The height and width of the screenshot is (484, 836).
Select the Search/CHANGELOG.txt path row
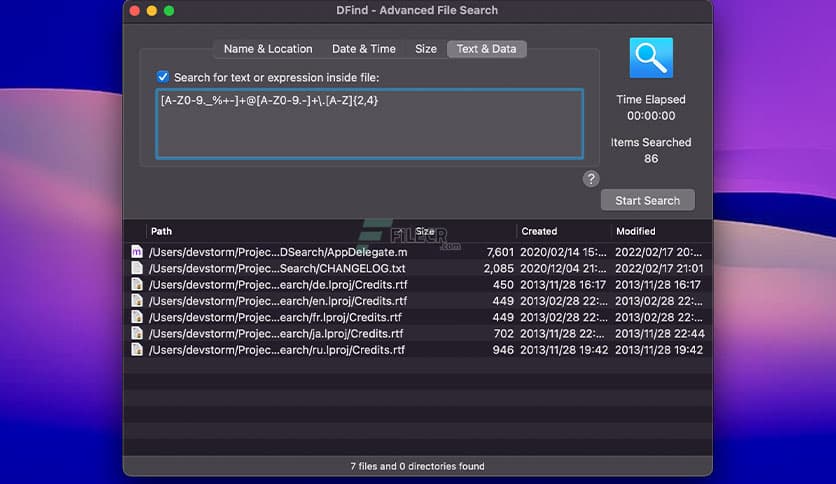tap(277, 268)
